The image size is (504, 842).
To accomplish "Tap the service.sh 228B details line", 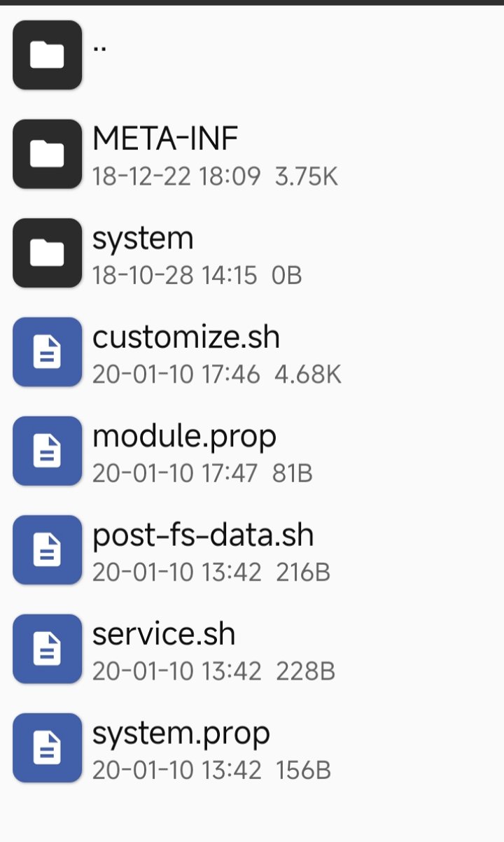I will click(x=213, y=672).
